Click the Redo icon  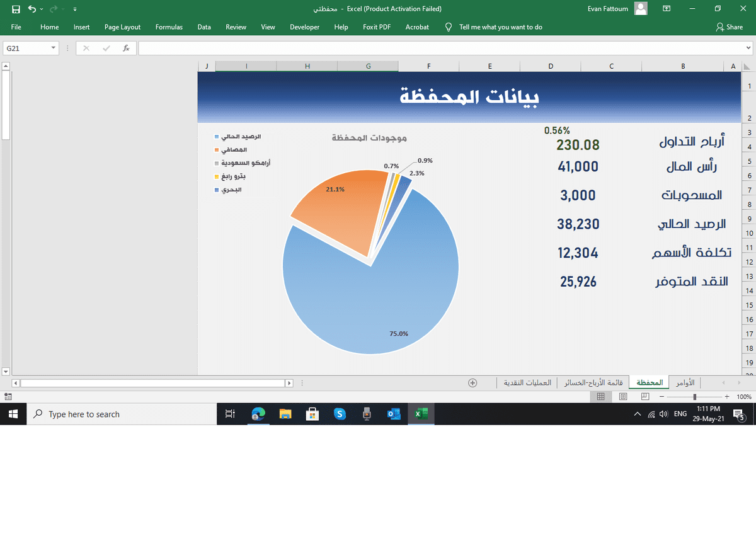pyautogui.click(x=53, y=9)
